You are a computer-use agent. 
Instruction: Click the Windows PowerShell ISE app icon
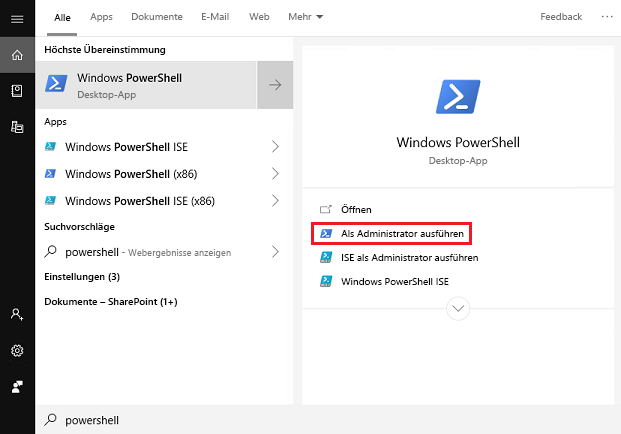point(50,147)
